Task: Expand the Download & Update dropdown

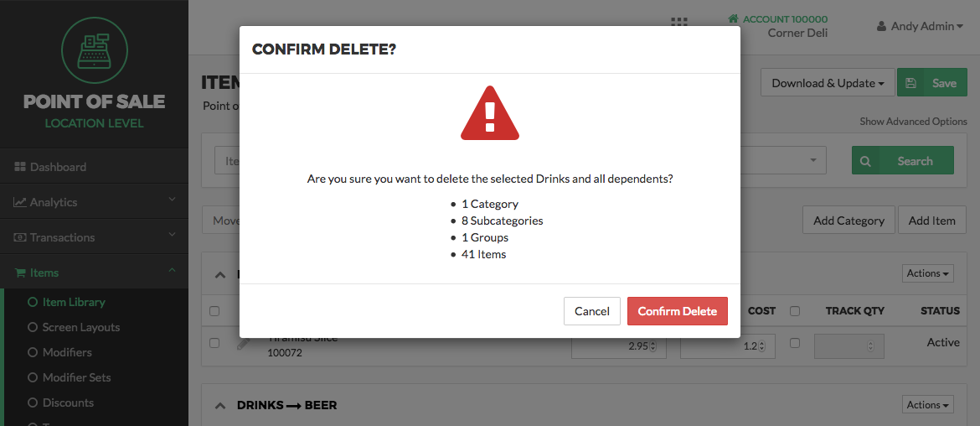Action: click(x=828, y=82)
